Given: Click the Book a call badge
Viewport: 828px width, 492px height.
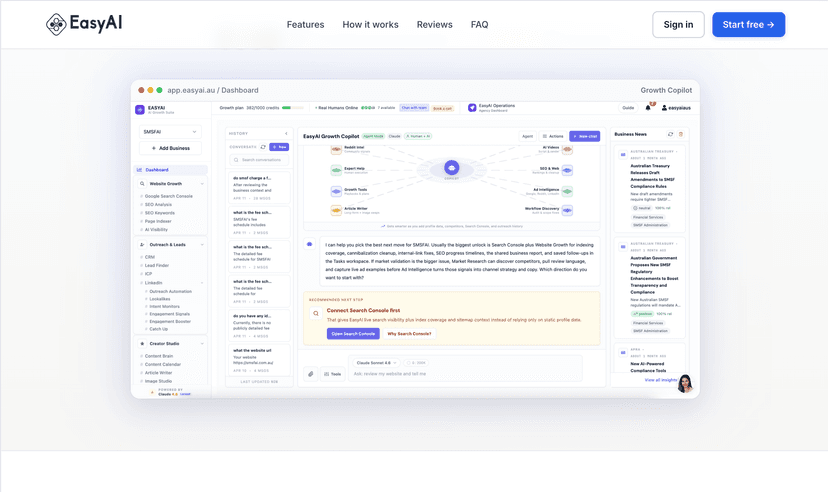Looking at the screenshot, I should (442, 109).
